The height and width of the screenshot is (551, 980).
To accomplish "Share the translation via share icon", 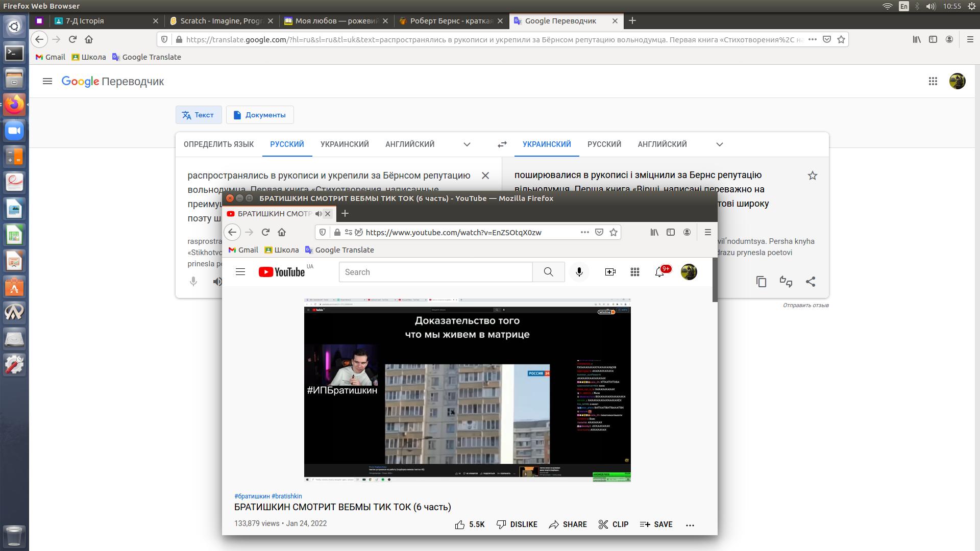I will (811, 282).
